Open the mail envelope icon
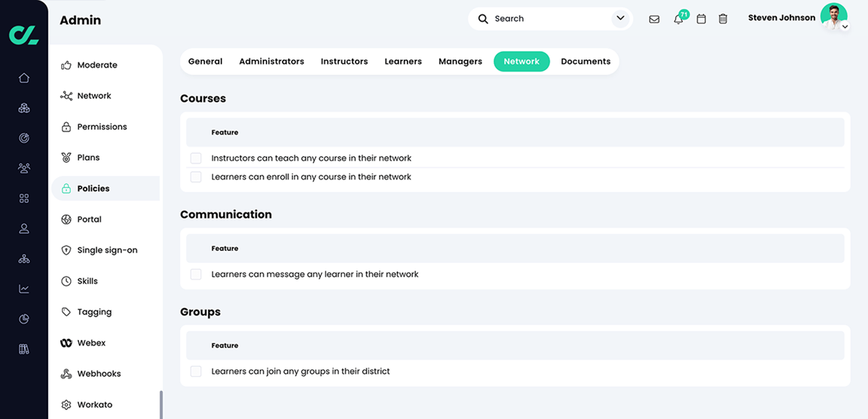The width and height of the screenshot is (868, 419). click(654, 20)
